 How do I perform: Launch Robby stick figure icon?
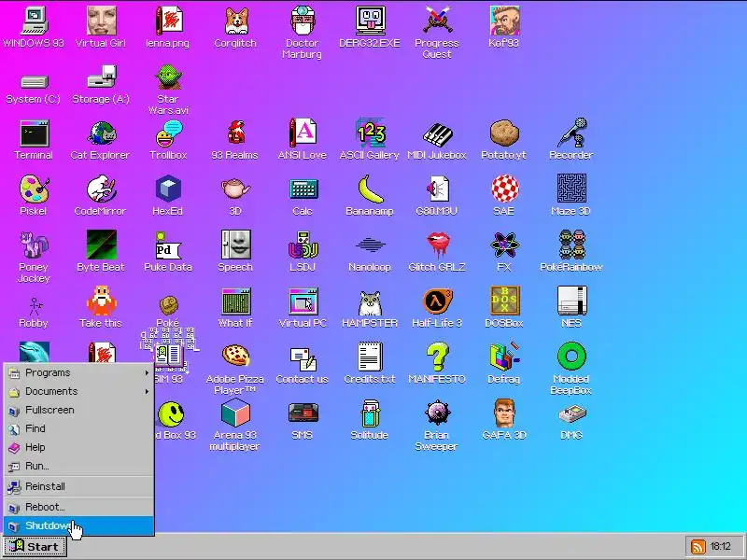point(34,306)
